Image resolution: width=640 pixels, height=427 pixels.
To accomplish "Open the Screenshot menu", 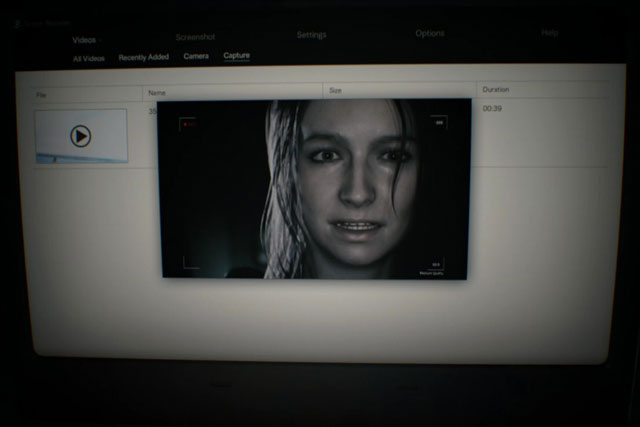I will click(195, 37).
